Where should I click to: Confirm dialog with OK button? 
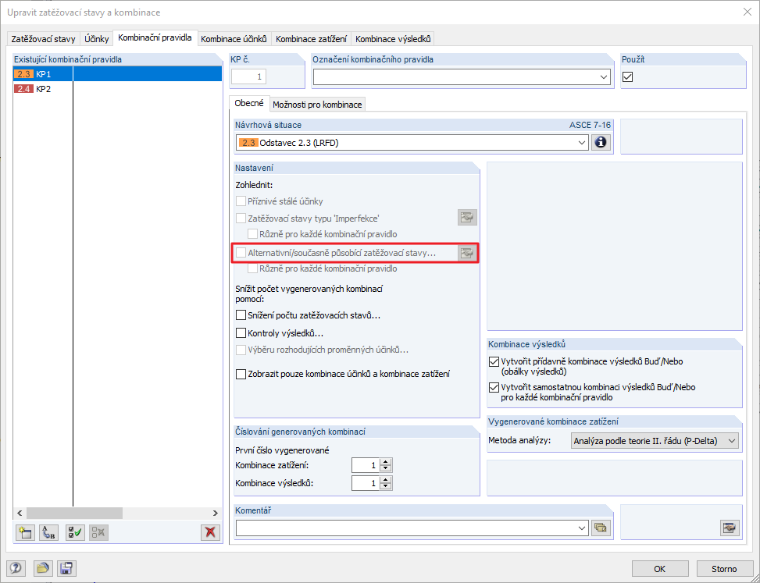pos(660,568)
